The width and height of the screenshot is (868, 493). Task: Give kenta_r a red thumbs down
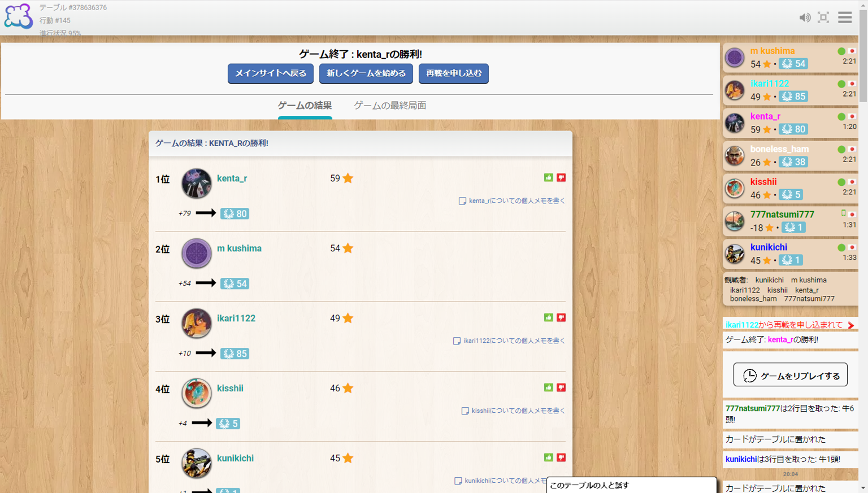point(561,177)
